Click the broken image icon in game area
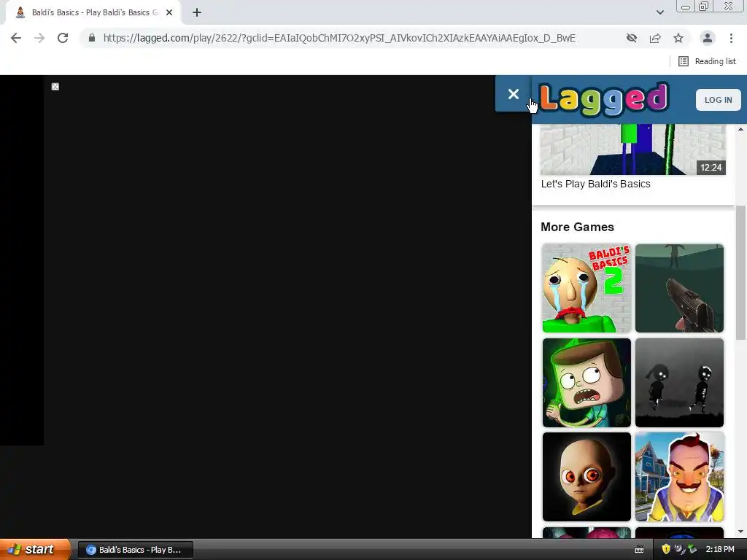 (x=55, y=86)
